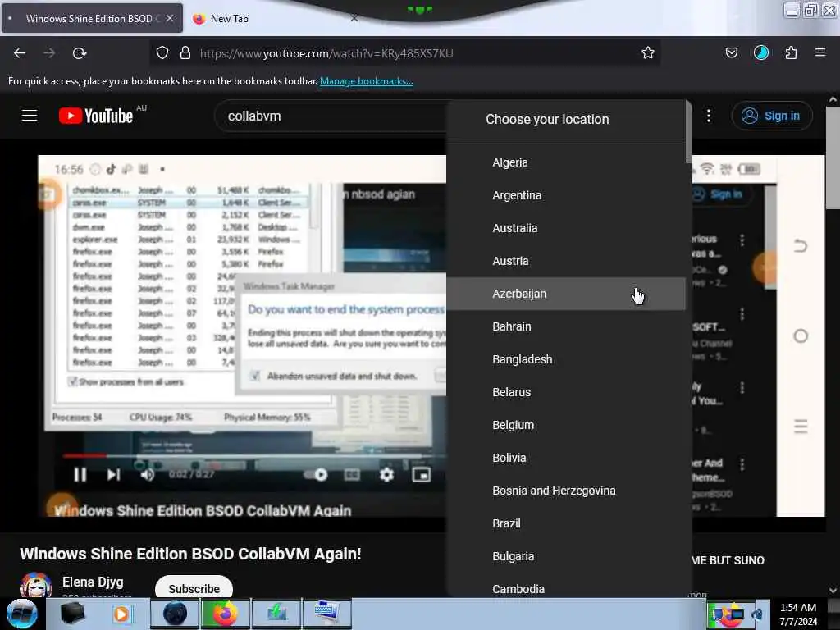Open the extensions puzzle icon
Image resolution: width=840 pixels, height=630 pixels.
(x=791, y=52)
